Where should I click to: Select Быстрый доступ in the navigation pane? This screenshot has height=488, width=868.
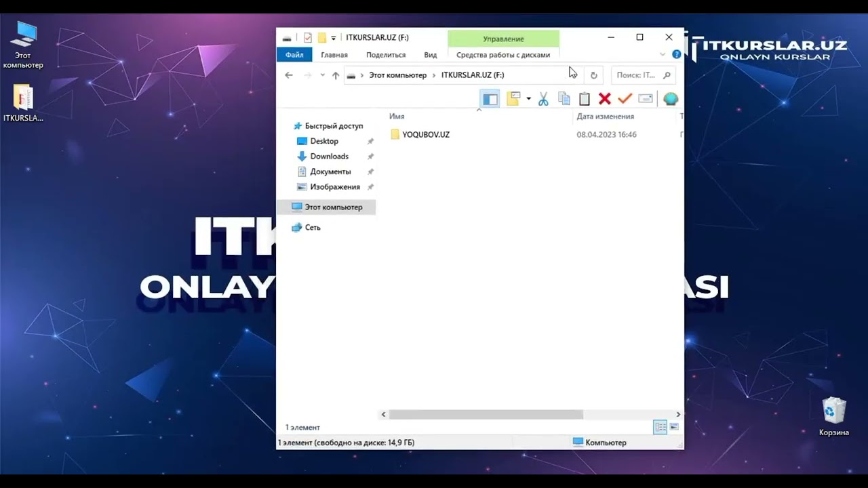click(334, 126)
